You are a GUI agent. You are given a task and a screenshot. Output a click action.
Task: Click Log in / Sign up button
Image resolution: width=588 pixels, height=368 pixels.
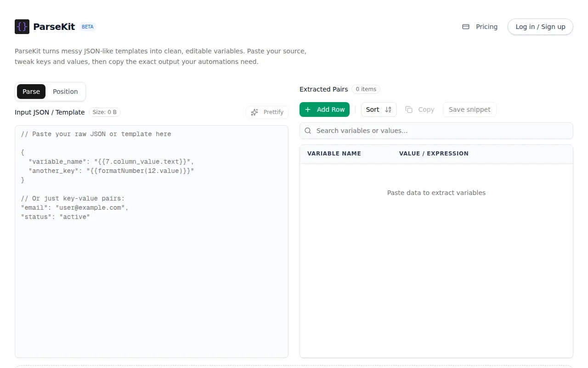(540, 27)
